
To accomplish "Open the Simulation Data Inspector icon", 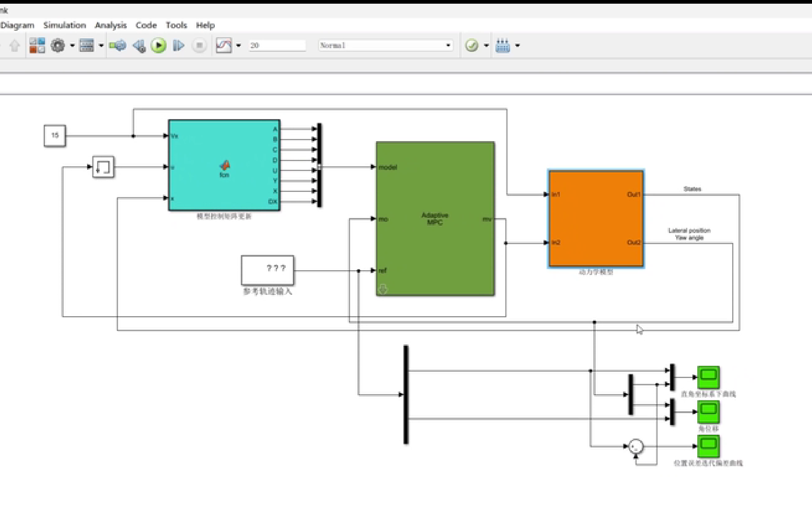I will coord(224,46).
